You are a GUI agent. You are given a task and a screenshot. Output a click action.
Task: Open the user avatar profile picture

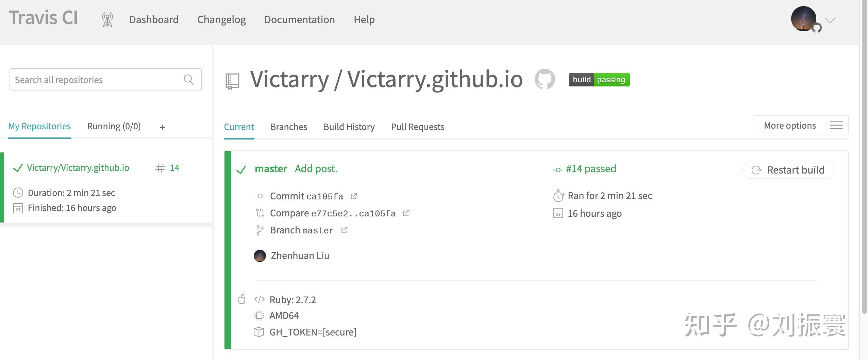[804, 19]
